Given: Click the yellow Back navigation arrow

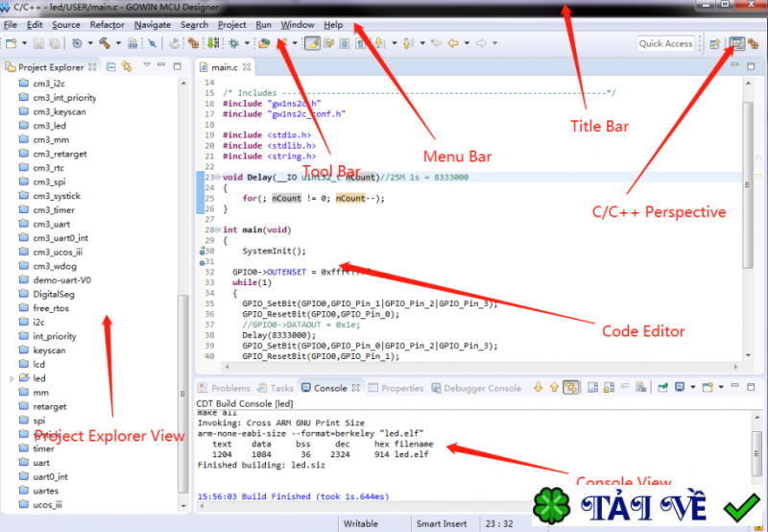Looking at the screenshot, I should point(453,43).
